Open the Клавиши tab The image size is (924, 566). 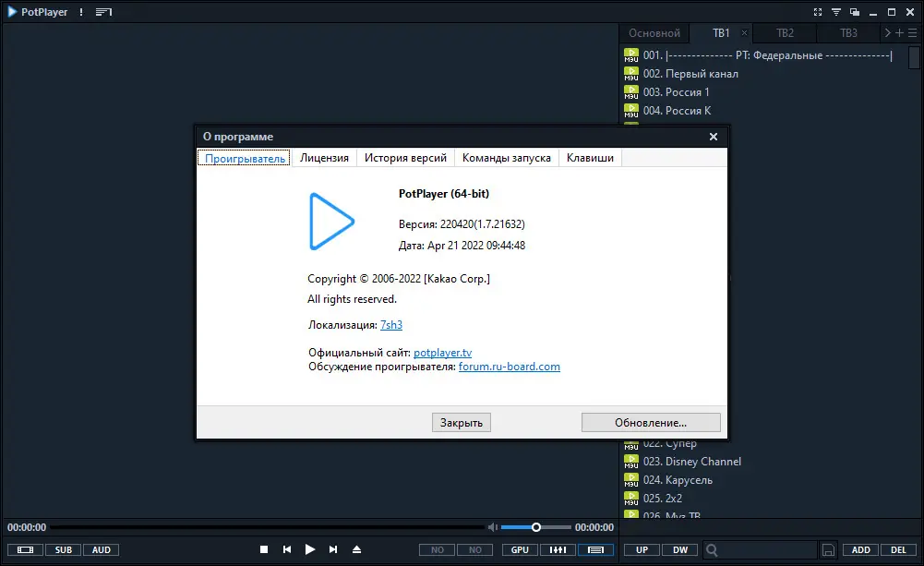point(590,158)
